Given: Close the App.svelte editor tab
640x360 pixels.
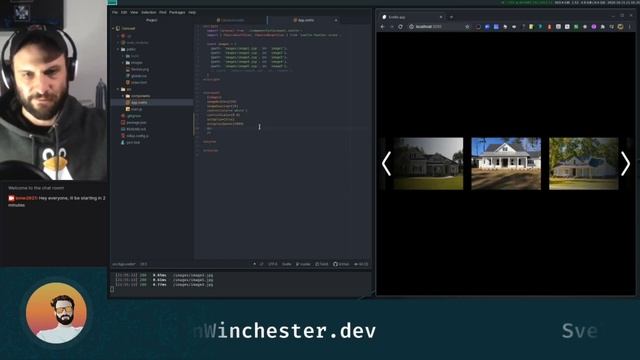Looking at the screenshot, I should pos(336,20).
